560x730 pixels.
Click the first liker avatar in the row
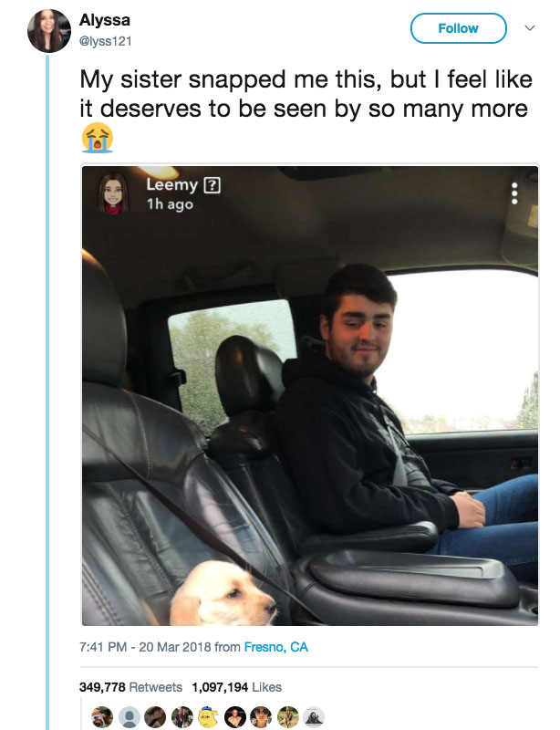[x=103, y=718]
